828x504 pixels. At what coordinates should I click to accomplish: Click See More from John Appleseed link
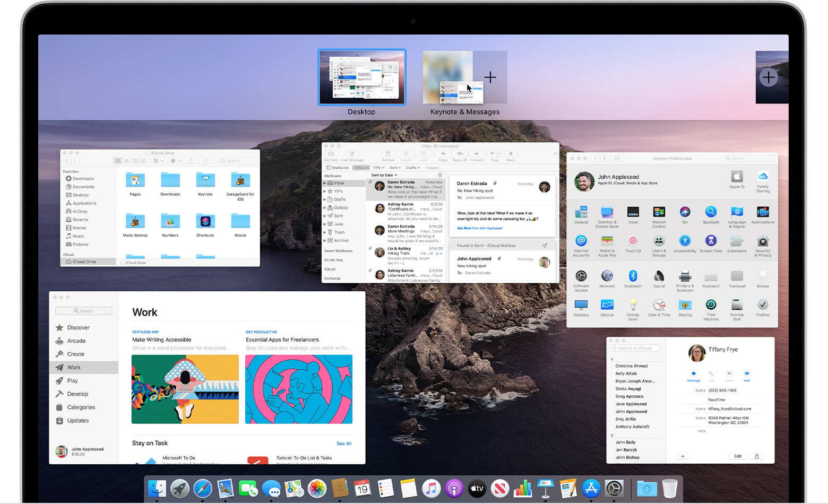[x=479, y=228]
